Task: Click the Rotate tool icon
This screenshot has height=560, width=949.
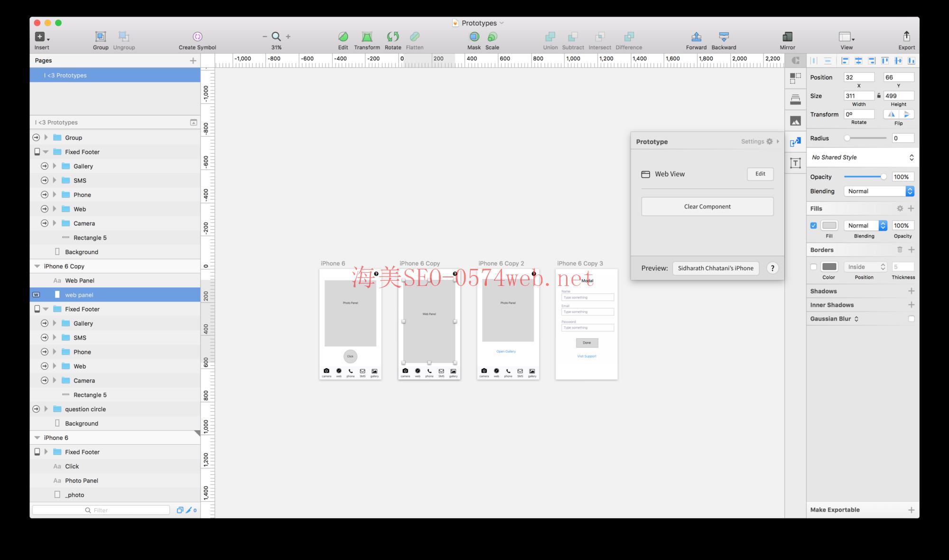Action: [x=392, y=37]
